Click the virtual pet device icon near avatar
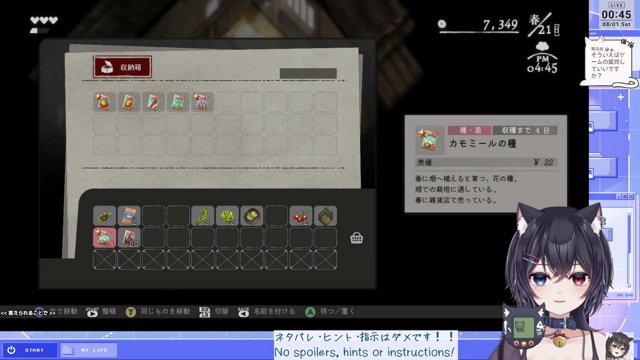This screenshot has height=360, width=640. tap(524, 327)
